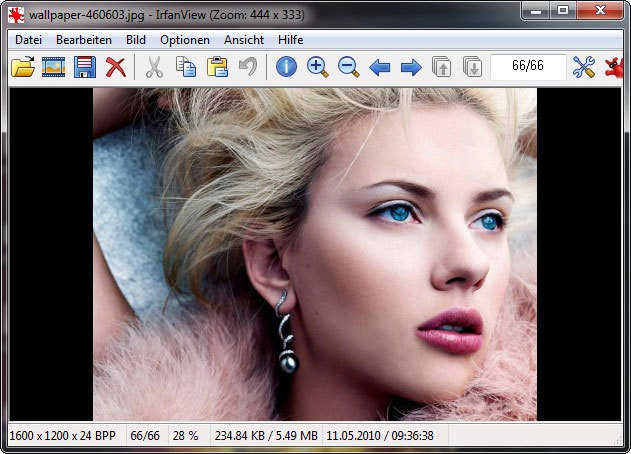
Task: Click the 66/66 image counter field
Action: pos(528,68)
